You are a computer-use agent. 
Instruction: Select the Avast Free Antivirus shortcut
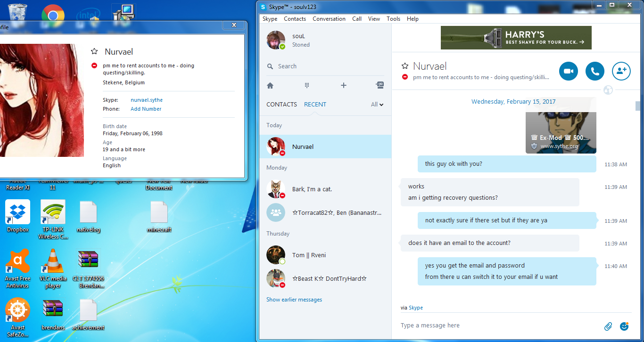(18, 269)
